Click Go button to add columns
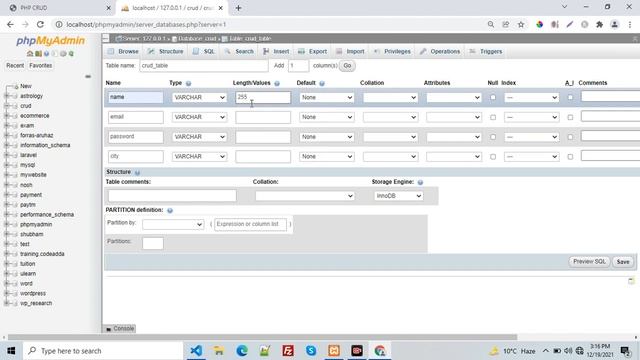 point(347,66)
